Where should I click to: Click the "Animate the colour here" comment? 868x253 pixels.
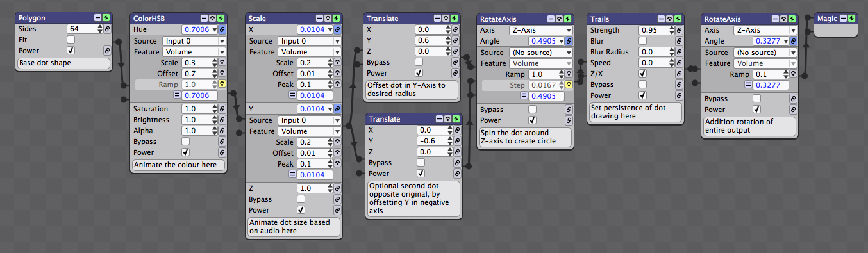[179, 165]
